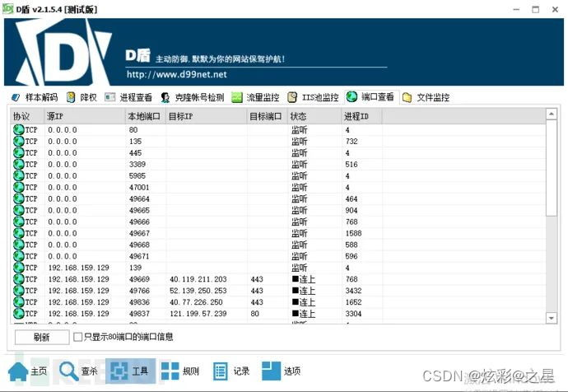The height and width of the screenshot is (392, 568).
Task: Open the 查杀 scan section
Action: pyautogui.click(x=78, y=371)
